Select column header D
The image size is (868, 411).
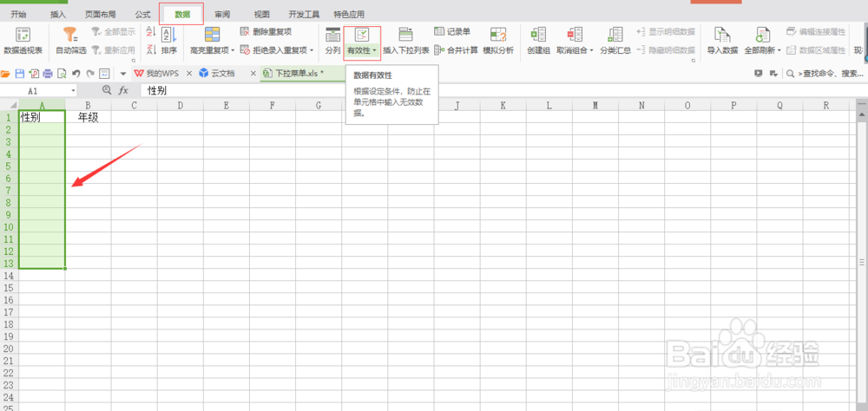[180, 105]
